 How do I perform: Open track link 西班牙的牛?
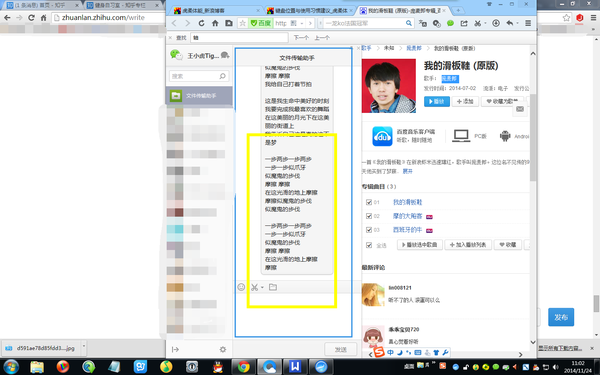pos(408,230)
